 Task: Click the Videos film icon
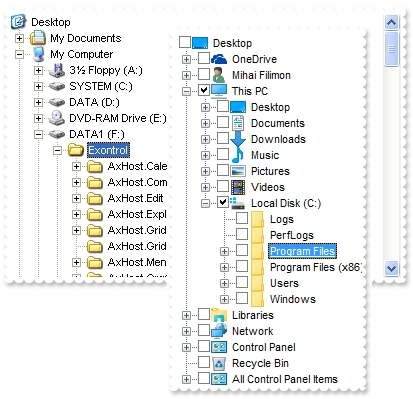tap(238, 187)
